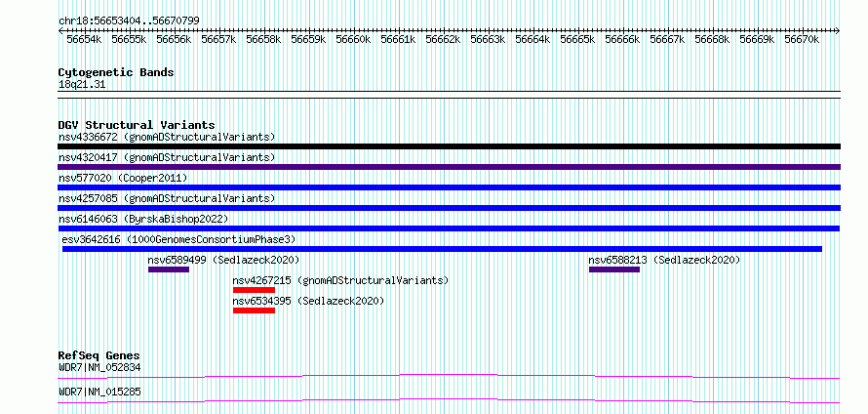Image resolution: width=868 pixels, height=414 pixels.
Task: Click the DGV Structural Variants track heading
Action: click(137, 125)
